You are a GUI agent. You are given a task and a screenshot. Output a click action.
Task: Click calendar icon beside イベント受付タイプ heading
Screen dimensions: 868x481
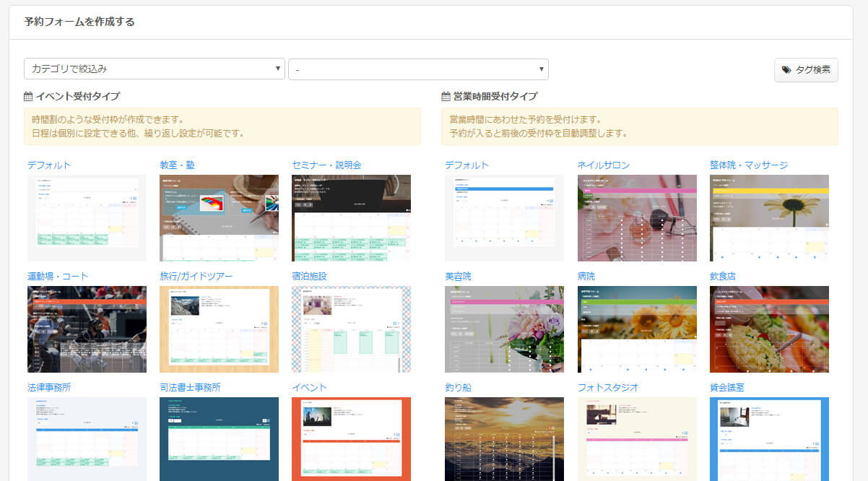tap(28, 96)
